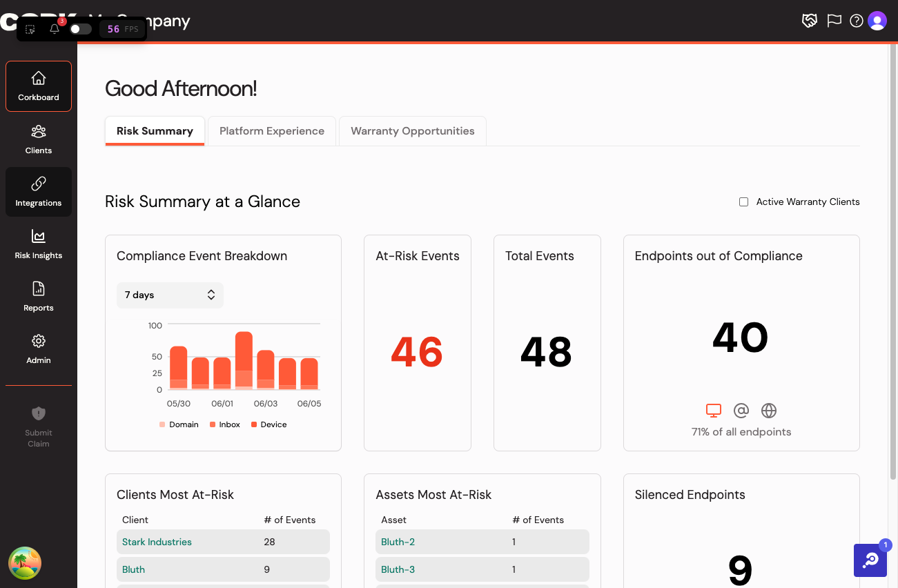Click the tallest bar in the chart
Screen dimensions: 898x588
click(x=244, y=361)
